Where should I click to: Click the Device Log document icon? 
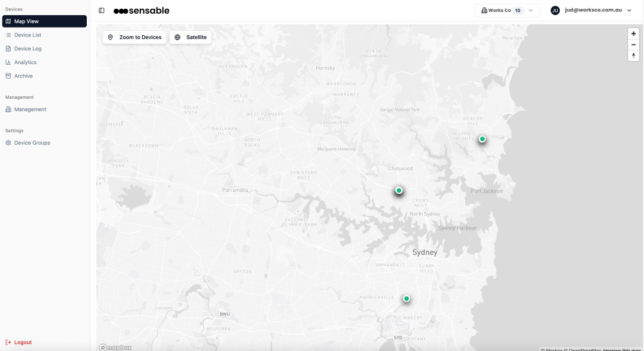pos(8,48)
